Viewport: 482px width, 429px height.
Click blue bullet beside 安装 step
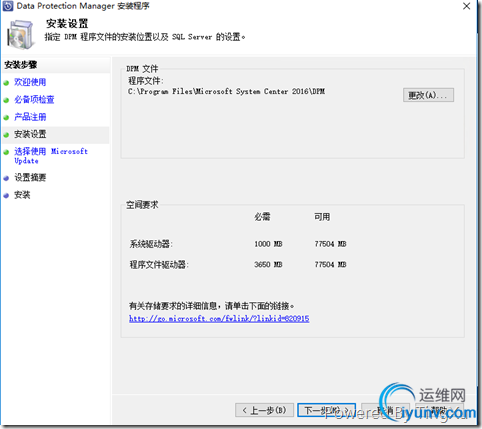(x=6, y=196)
